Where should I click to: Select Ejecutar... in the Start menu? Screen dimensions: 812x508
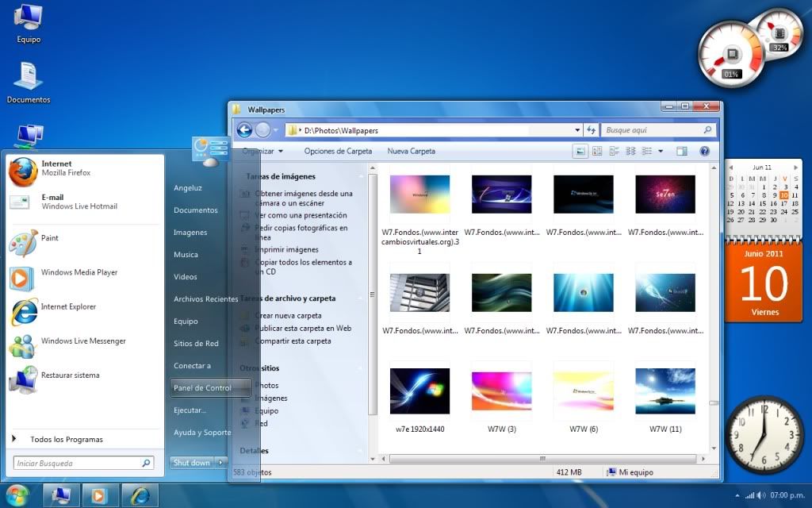(x=190, y=410)
